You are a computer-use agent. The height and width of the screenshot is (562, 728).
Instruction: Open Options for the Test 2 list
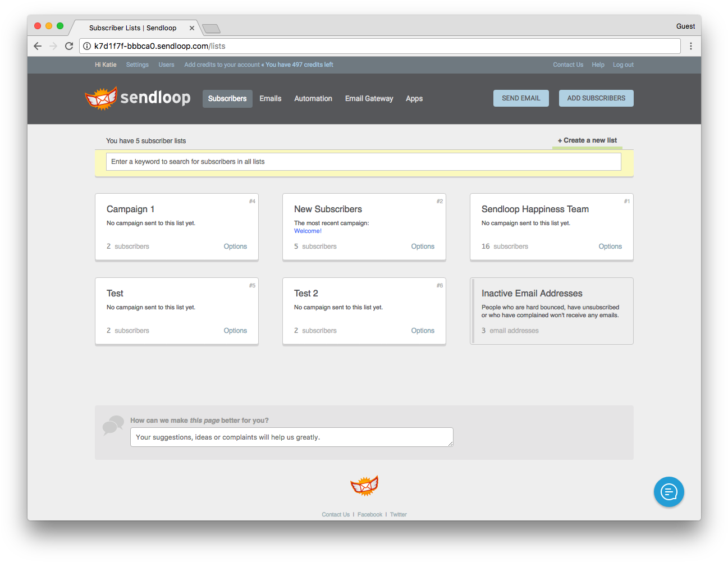(423, 331)
